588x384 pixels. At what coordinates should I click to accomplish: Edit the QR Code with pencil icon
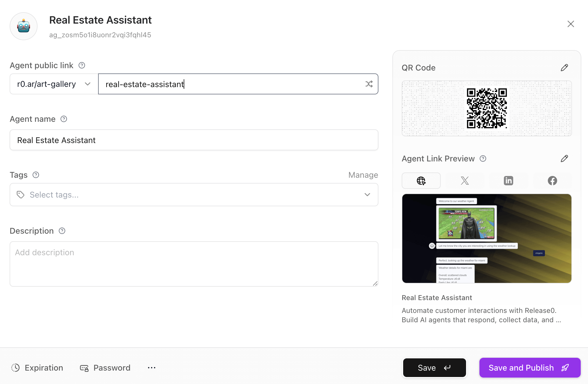pos(564,68)
